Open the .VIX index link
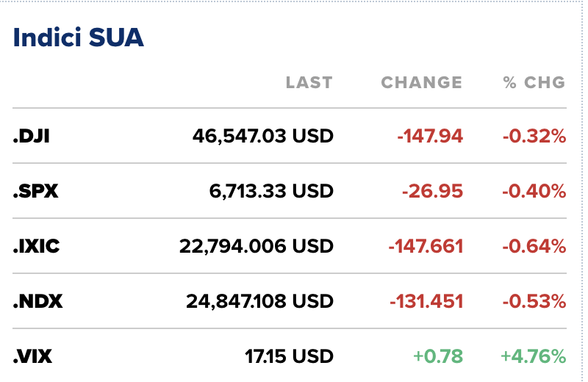 33,357
